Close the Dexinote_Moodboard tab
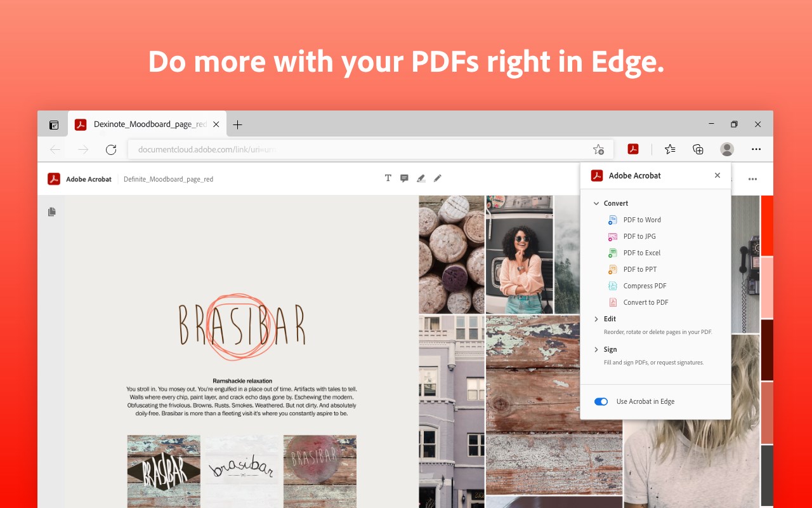The image size is (812, 508). pos(216,124)
